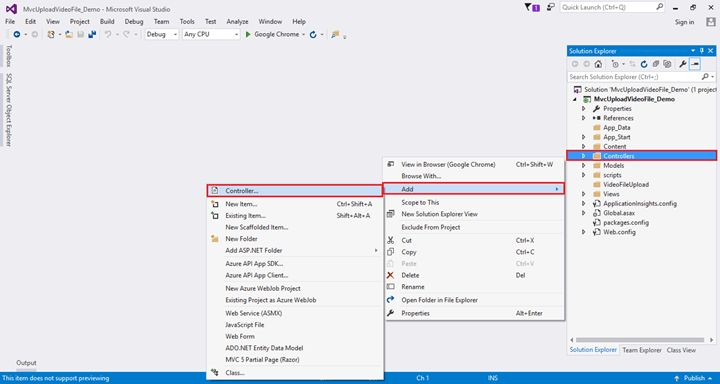Screen dimensions: 720x384
Task: Expand the Models folder
Action: tap(584, 166)
